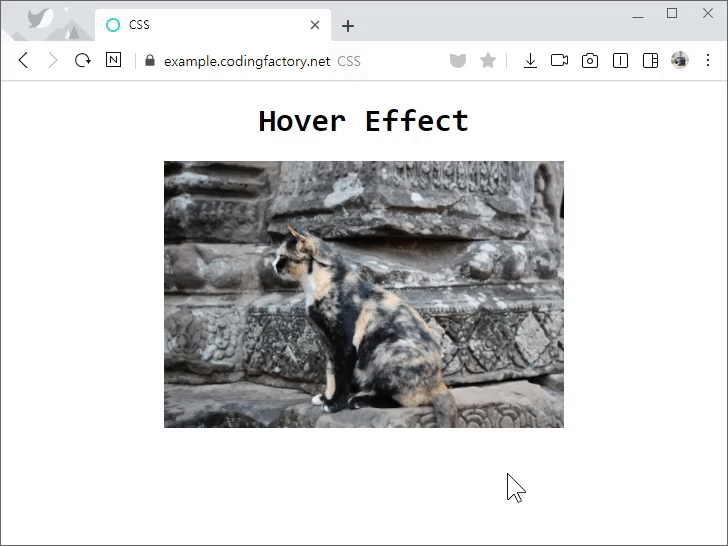
Task: Open the user profile avatar
Action: pyautogui.click(x=680, y=60)
